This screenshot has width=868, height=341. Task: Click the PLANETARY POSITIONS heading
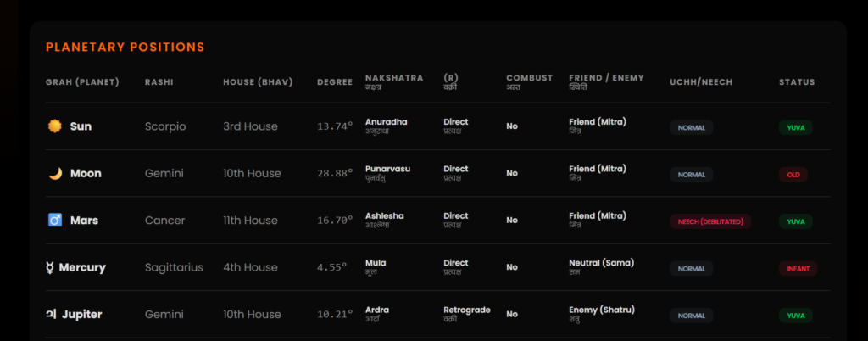[x=125, y=48]
